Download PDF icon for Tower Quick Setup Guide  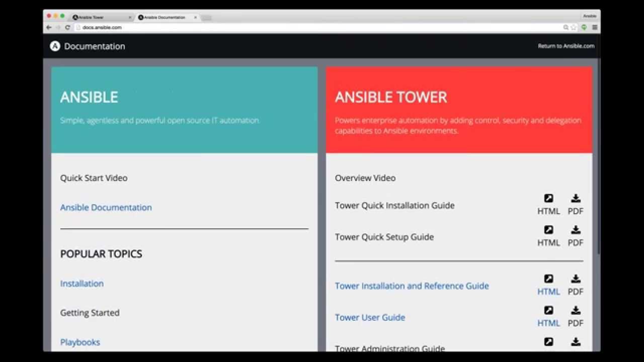click(576, 230)
